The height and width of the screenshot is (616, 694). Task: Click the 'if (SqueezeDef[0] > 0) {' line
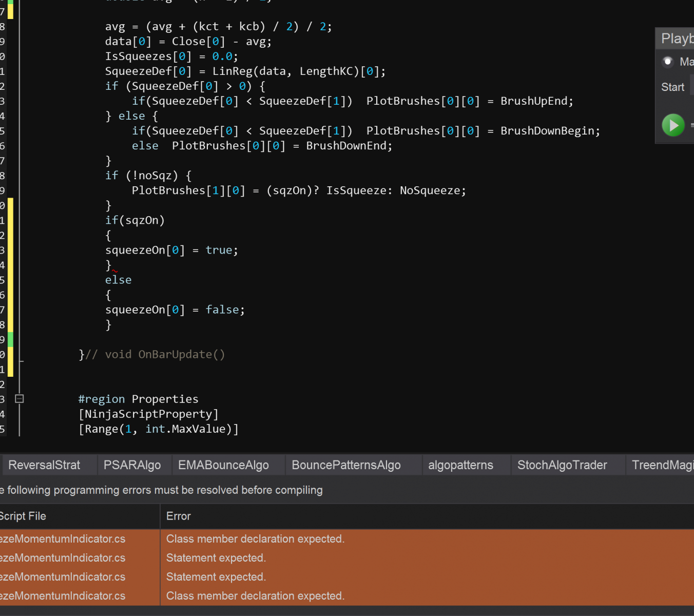click(185, 86)
